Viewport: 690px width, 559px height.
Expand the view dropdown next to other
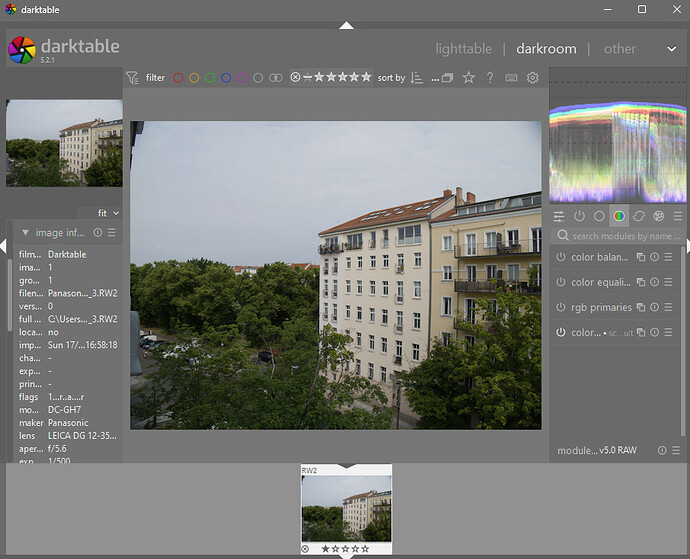pyautogui.click(x=671, y=49)
